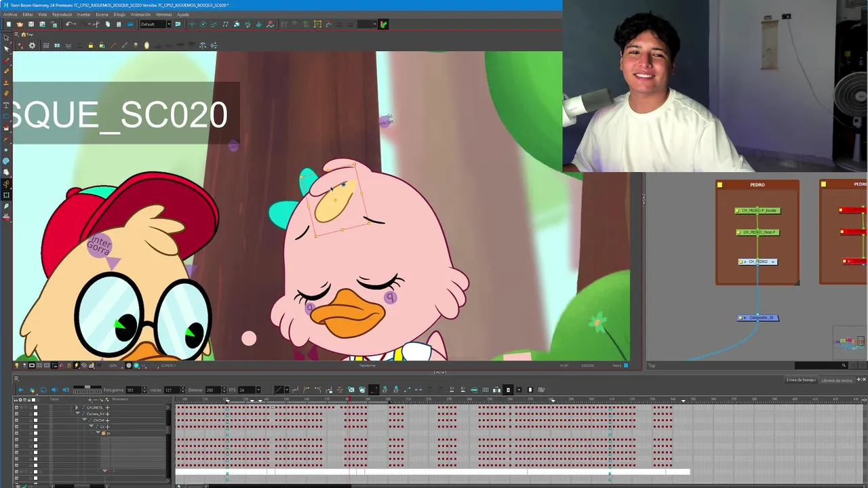Click the add view plus icon near tabs
The width and height of the screenshot is (868, 488).
click(858, 380)
